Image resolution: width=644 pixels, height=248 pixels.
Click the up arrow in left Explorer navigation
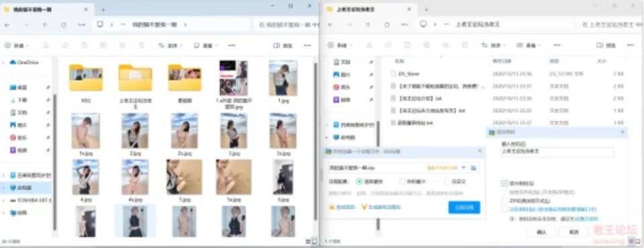point(45,25)
